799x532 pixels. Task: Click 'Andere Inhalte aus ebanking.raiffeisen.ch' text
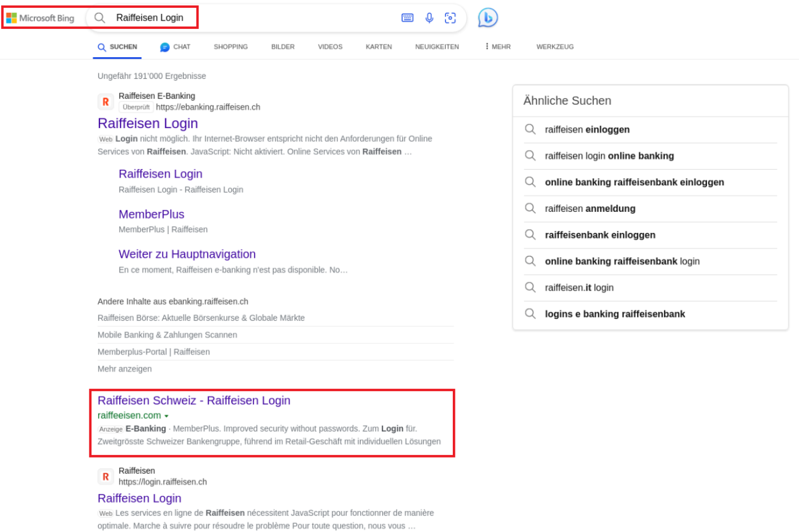tap(173, 302)
